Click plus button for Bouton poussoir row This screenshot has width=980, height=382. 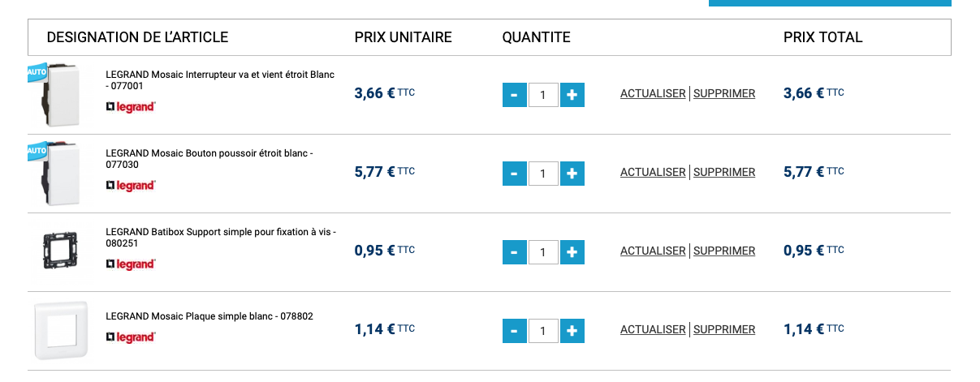coord(572,174)
